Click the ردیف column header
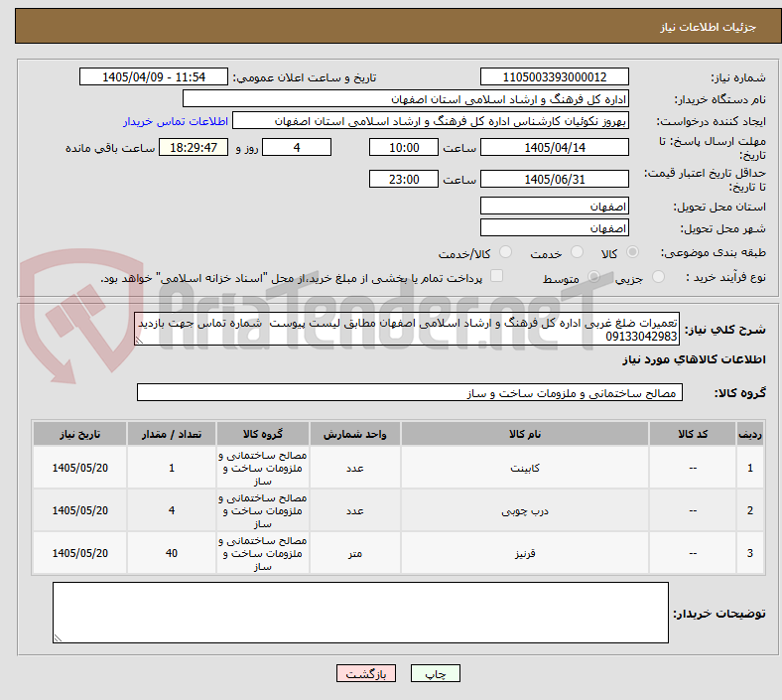This screenshot has height=700, width=782. (749, 434)
